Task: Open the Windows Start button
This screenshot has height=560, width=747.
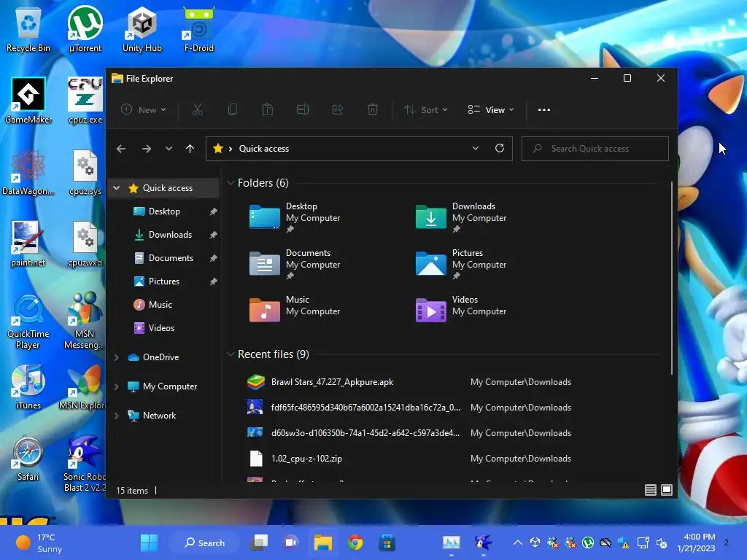Action: pyautogui.click(x=149, y=542)
